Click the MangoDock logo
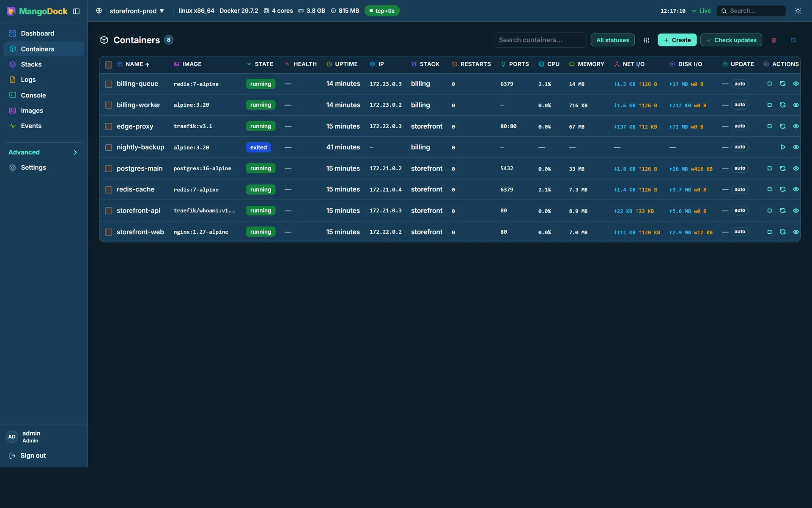This screenshot has height=508, width=812. (x=37, y=11)
